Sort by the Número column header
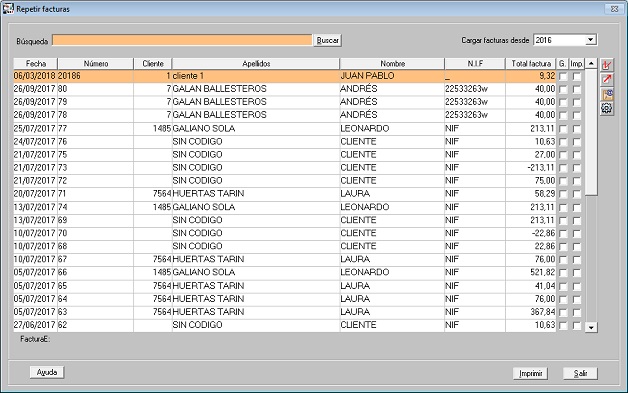Viewport: 628px width, 393px height. tap(96, 64)
